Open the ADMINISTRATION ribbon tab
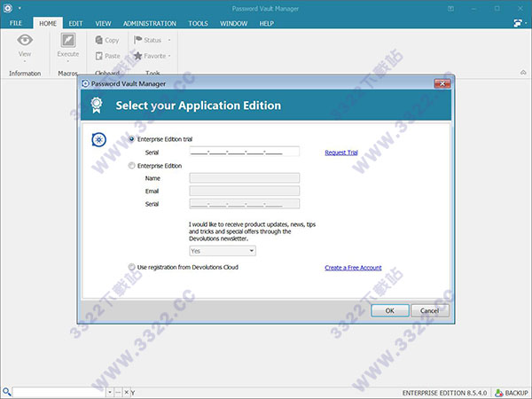 (x=149, y=23)
